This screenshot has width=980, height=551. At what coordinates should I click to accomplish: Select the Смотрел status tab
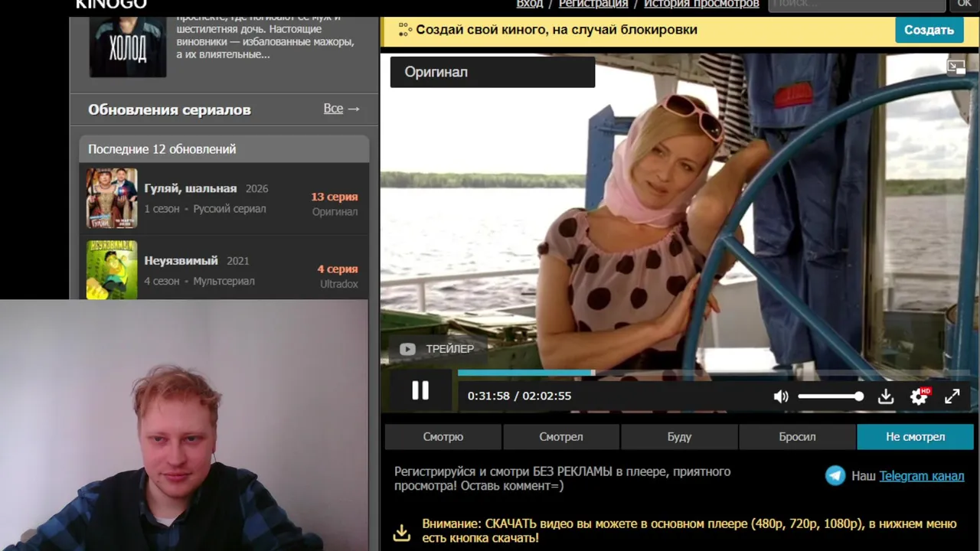click(x=561, y=437)
